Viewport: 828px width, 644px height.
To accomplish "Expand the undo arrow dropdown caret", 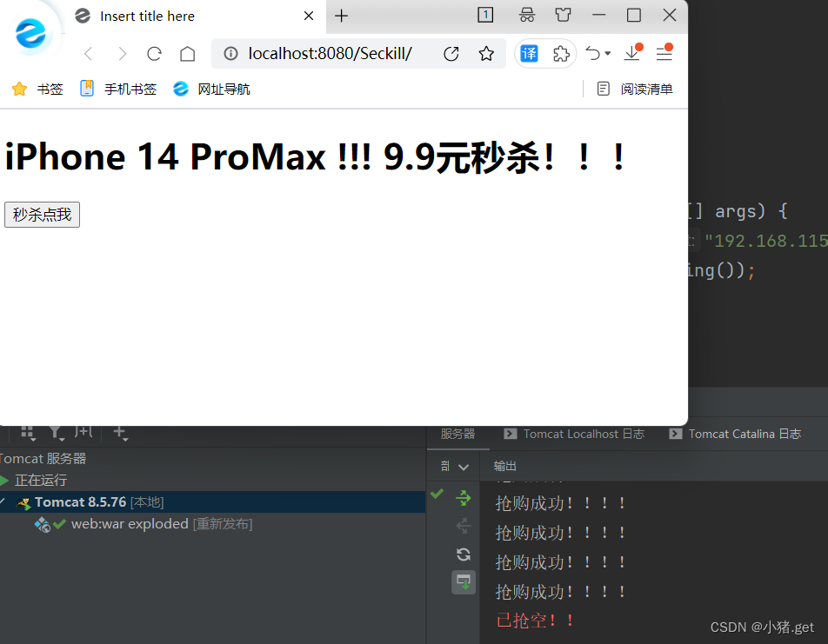I will tap(608, 53).
